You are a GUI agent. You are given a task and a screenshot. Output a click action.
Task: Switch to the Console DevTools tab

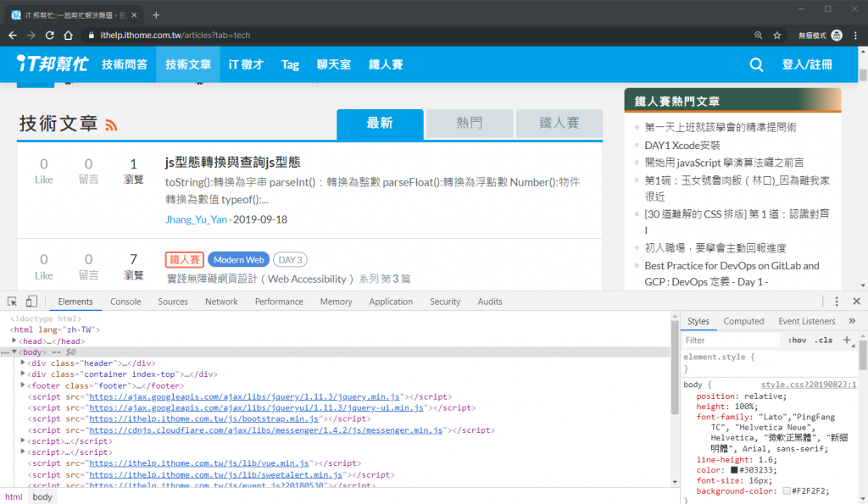tap(125, 302)
